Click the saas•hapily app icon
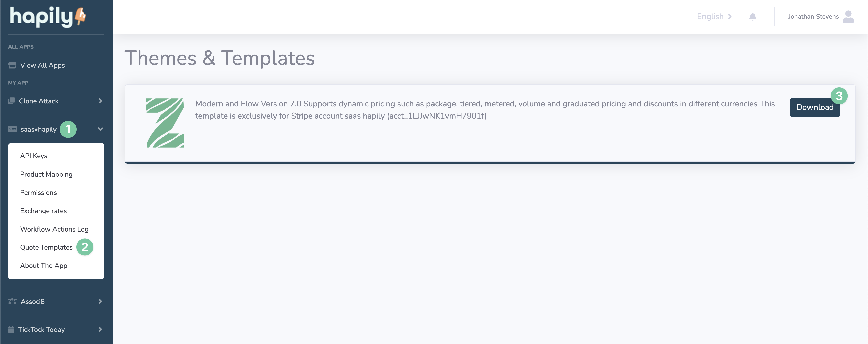The image size is (868, 344). (12, 129)
